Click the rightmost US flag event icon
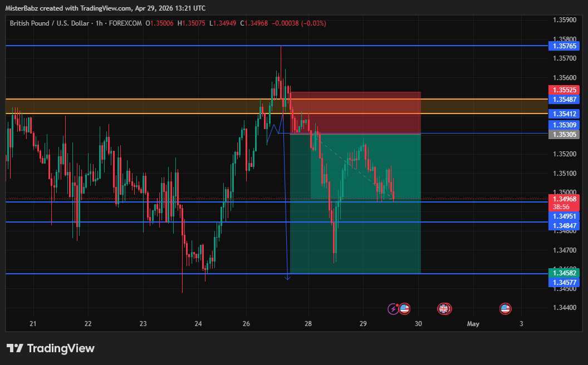The height and width of the screenshot is (365, 588). (505, 309)
